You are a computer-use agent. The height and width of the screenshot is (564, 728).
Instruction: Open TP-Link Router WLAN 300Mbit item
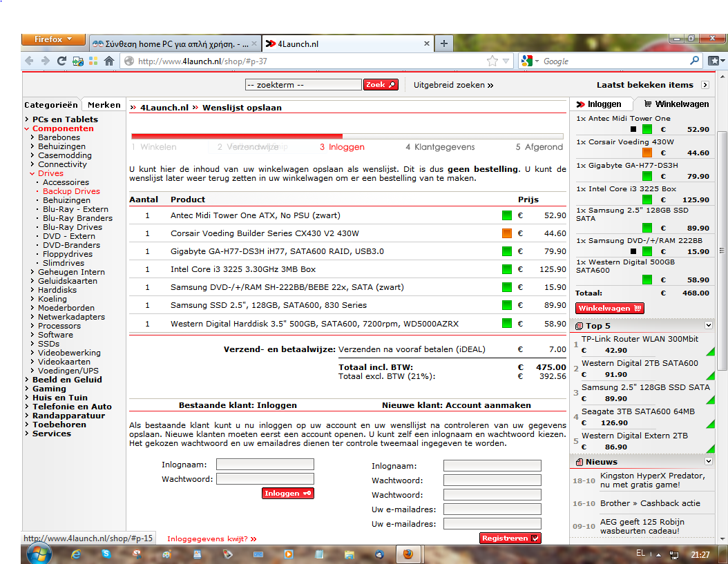coord(640,339)
